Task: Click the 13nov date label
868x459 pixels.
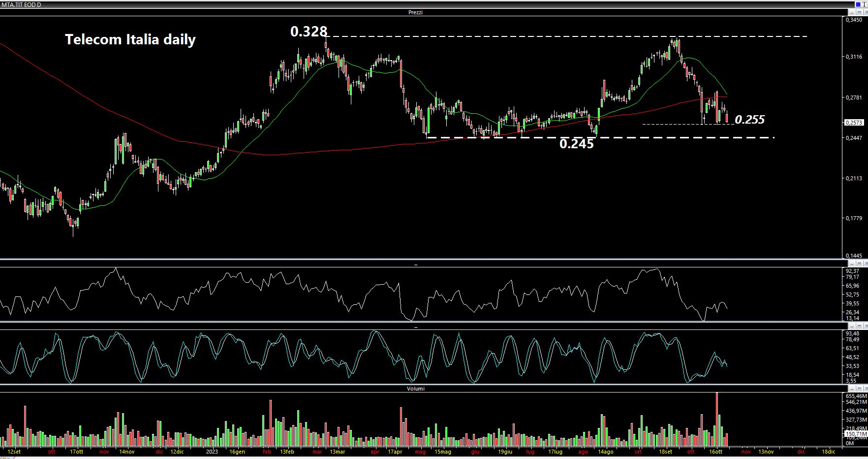Action: [766, 452]
